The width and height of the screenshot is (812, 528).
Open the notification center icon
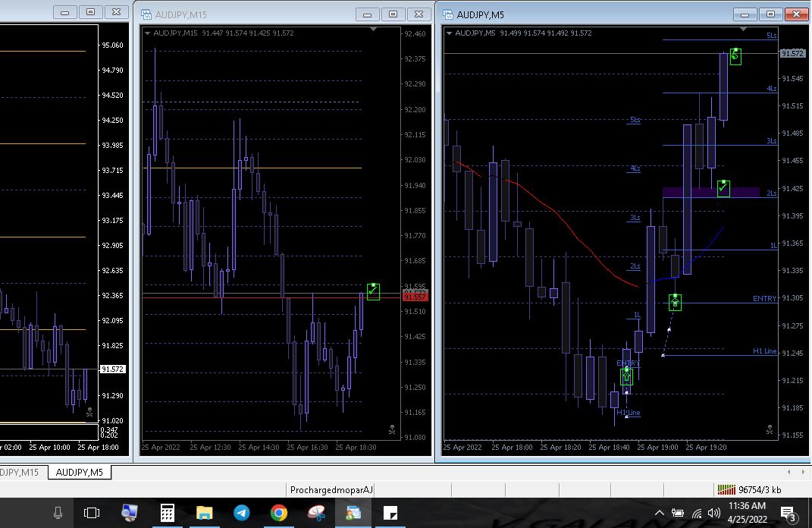tap(788, 514)
